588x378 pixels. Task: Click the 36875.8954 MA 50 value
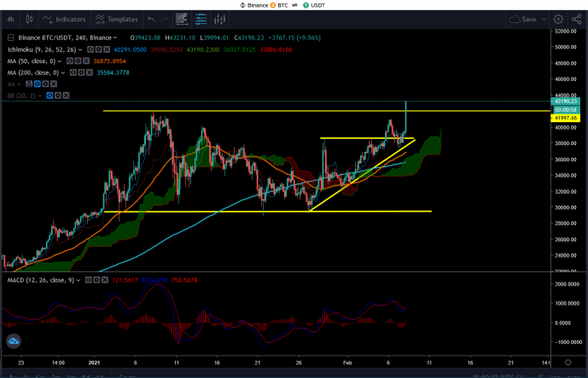(x=110, y=61)
